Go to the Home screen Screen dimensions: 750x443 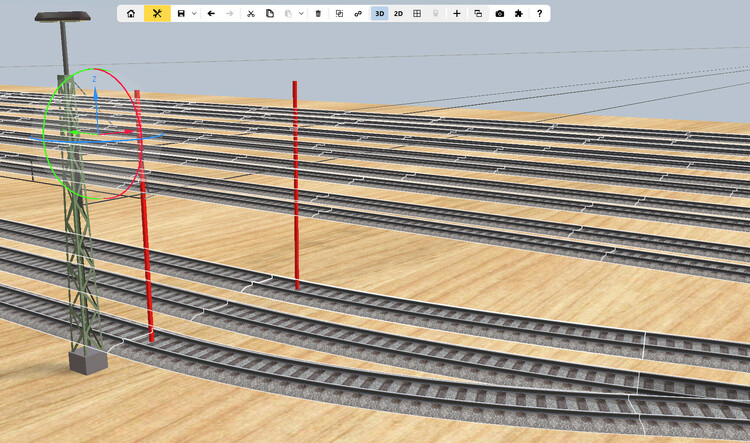click(x=131, y=13)
